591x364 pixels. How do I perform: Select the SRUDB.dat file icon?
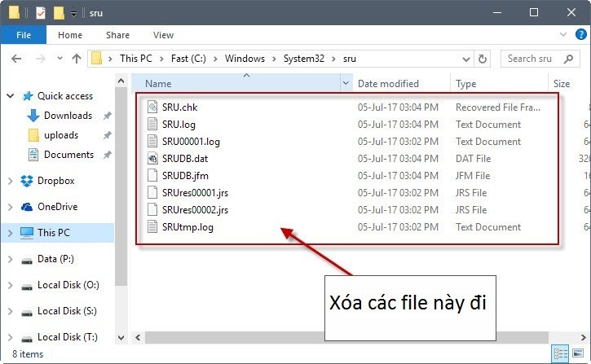152,159
